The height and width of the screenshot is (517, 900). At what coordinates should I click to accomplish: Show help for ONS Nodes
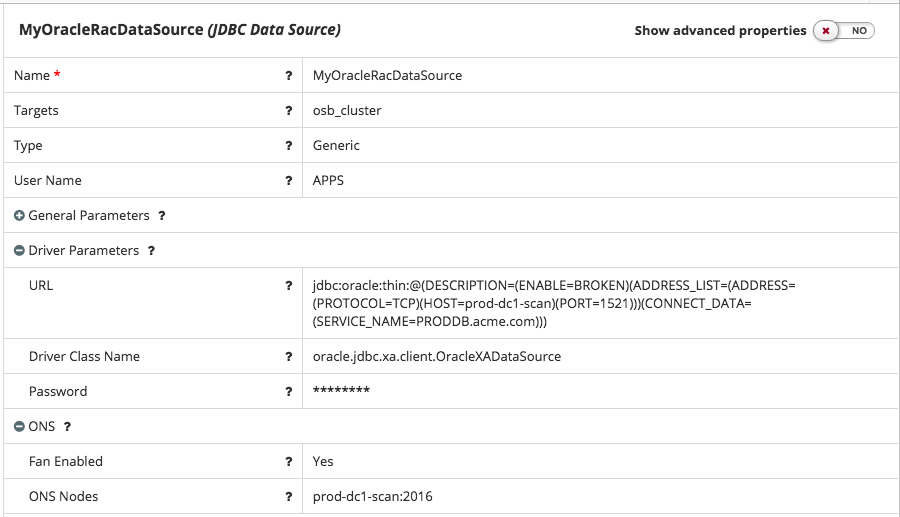(x=289, y=497)
